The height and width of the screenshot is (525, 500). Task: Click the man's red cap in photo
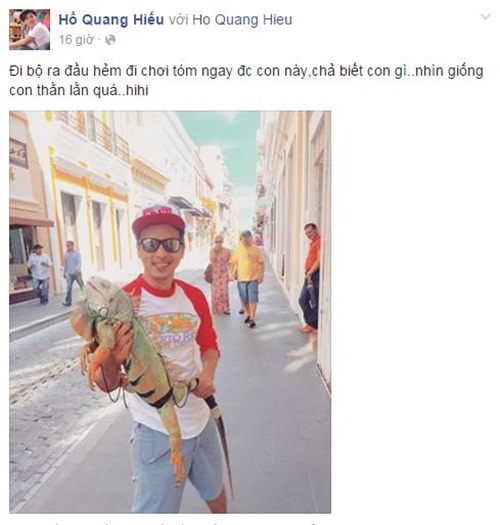tap(158, 218)
